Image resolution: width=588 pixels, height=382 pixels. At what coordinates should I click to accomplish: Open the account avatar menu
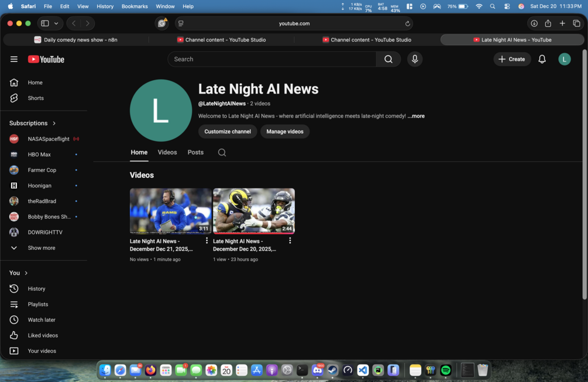(x=565, y=59)
